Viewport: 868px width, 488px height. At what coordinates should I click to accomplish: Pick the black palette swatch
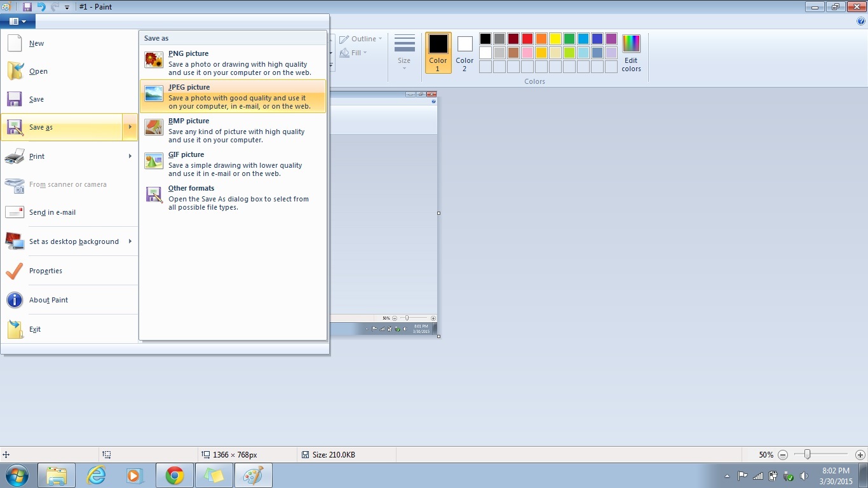coord(485,39)
